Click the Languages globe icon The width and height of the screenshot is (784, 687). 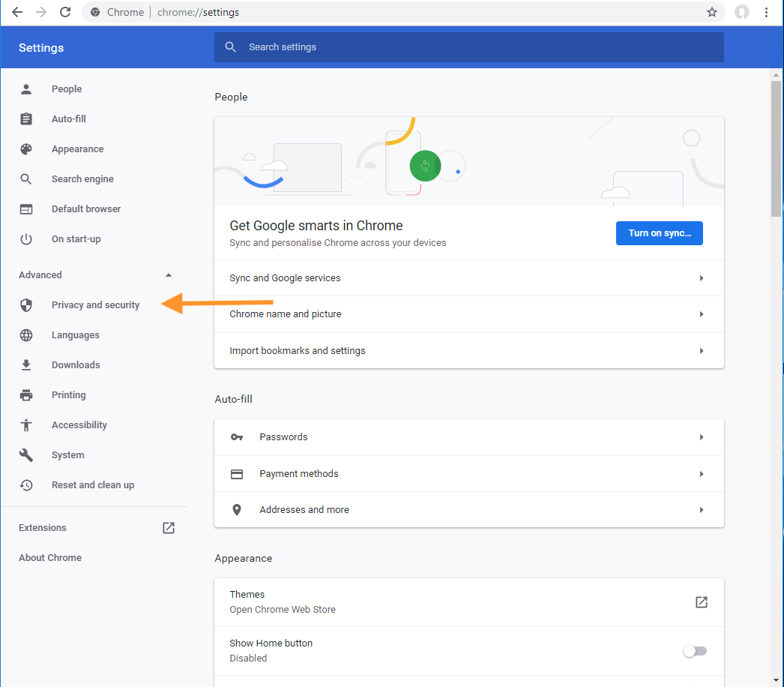26,335
